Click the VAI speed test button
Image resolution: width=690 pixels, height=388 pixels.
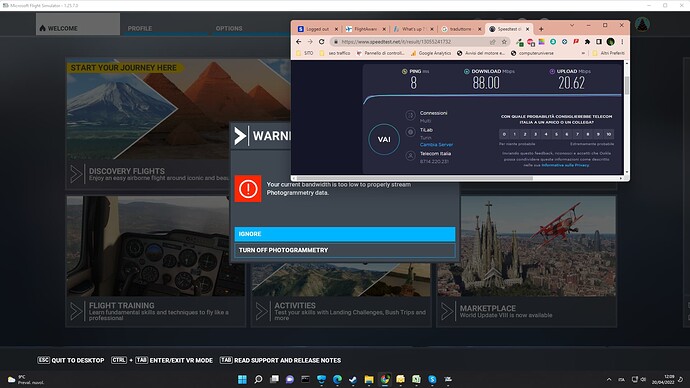tap(384, 139)
